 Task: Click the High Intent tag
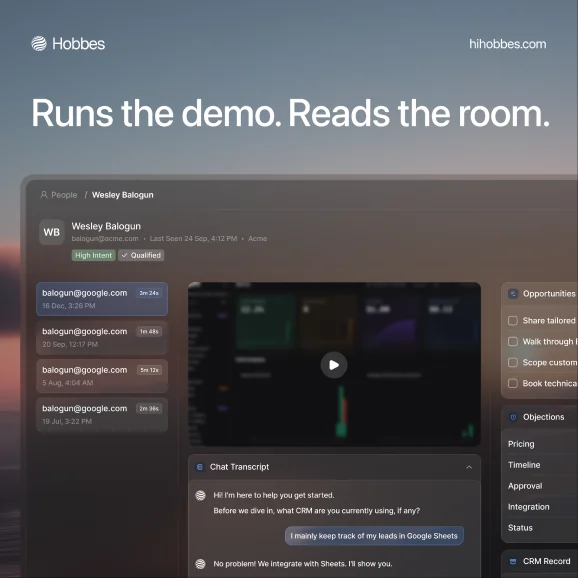(x=94, y=255)
